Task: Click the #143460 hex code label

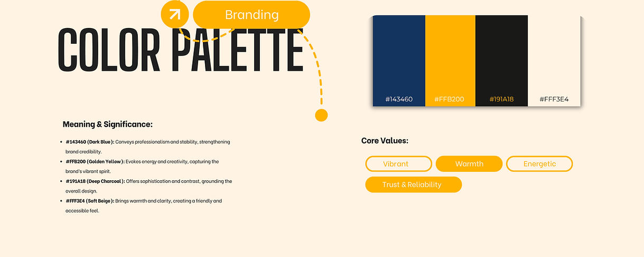Action: pos(399,99)
